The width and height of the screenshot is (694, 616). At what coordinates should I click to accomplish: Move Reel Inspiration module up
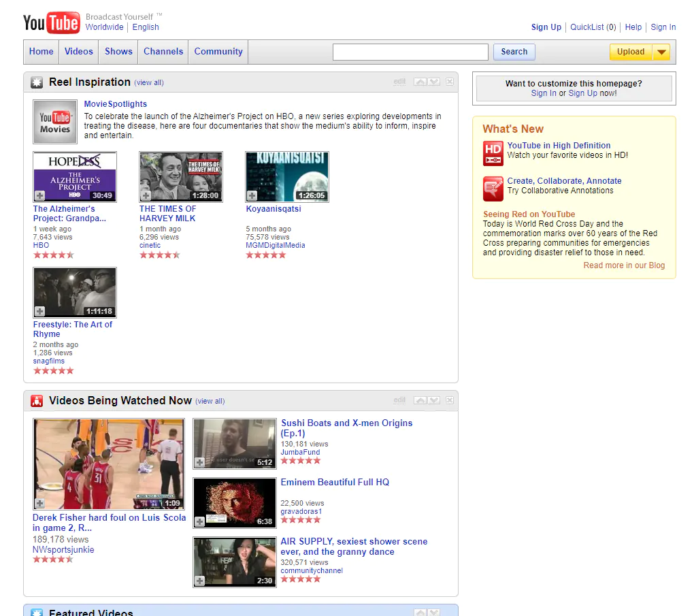pyautogui.click(x=420, y=82)
